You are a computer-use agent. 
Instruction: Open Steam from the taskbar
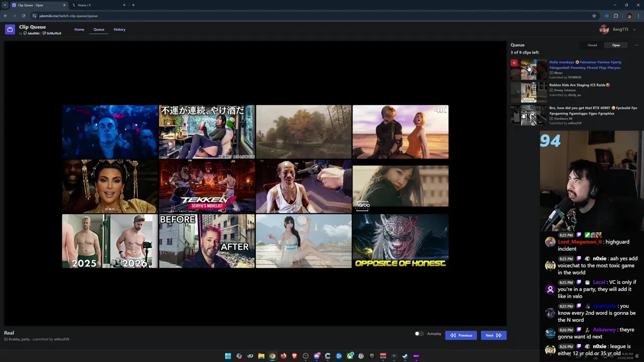click(405, 356)
